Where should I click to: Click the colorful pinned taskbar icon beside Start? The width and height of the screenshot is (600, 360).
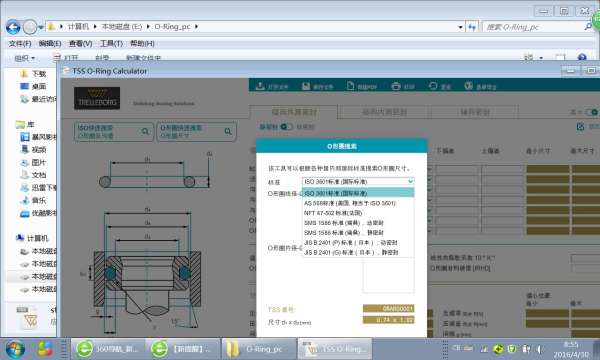click(x=45, y=349)
